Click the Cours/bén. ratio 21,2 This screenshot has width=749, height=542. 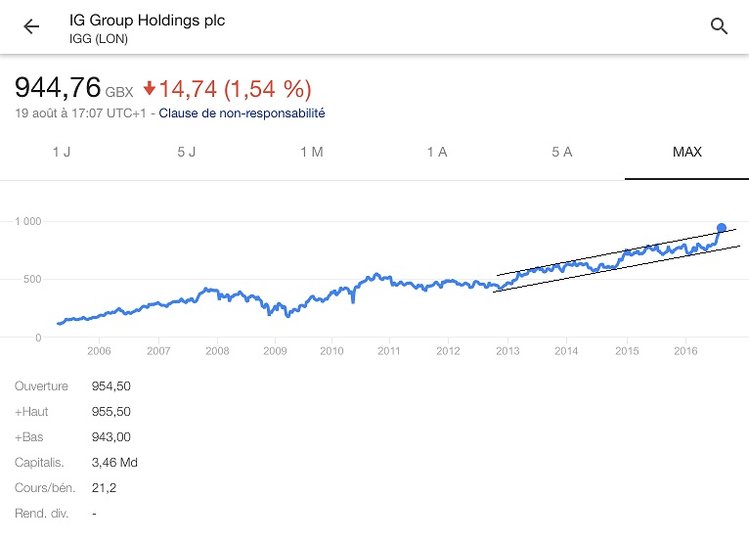(104, 488)
